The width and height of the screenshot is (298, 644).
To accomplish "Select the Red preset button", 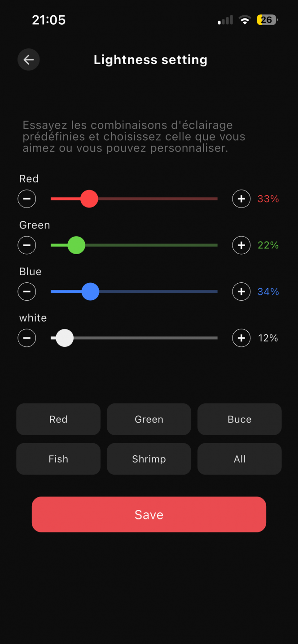I will 58,419.
